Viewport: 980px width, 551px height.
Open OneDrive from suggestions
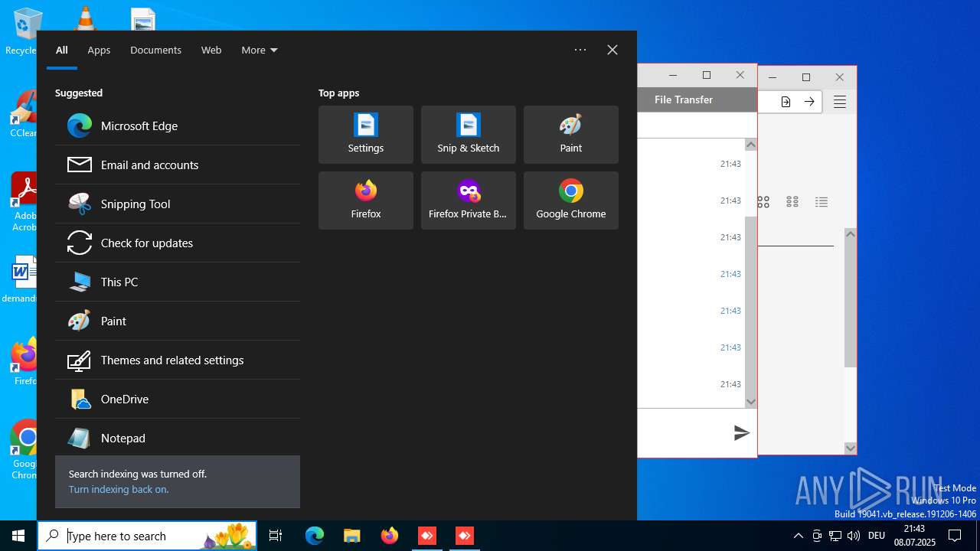coord(178,399)
